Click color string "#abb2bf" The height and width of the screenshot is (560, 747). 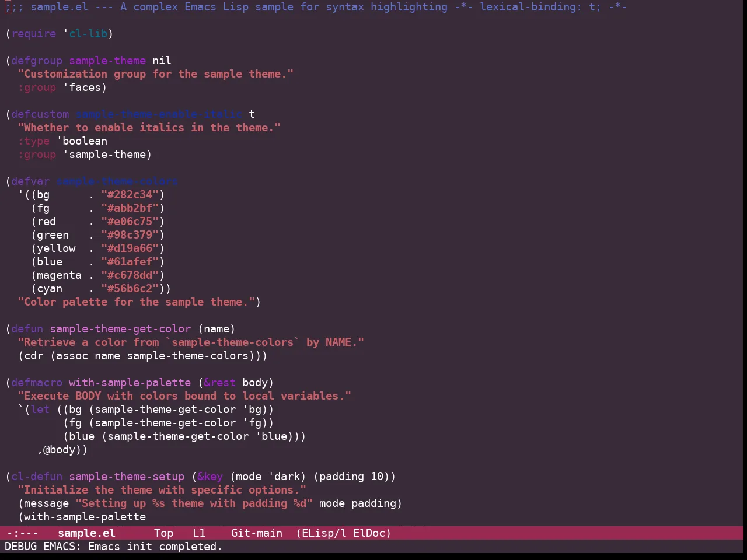coord(130,208)
